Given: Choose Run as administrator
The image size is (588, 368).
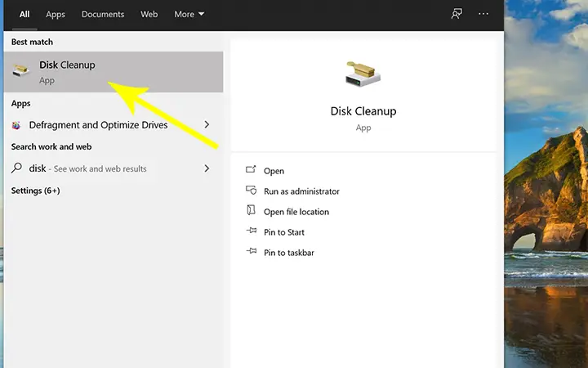Looking at the screenshot, I should click(301, 191).
